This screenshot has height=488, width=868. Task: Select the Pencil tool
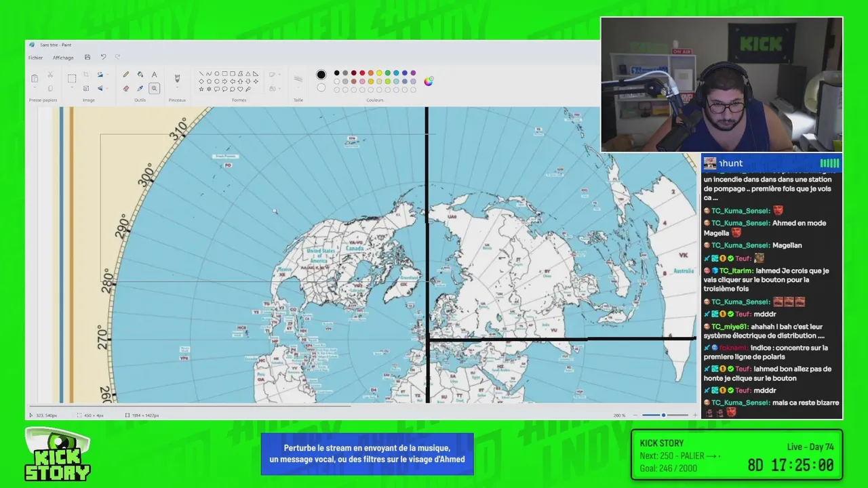pos(126,75)
